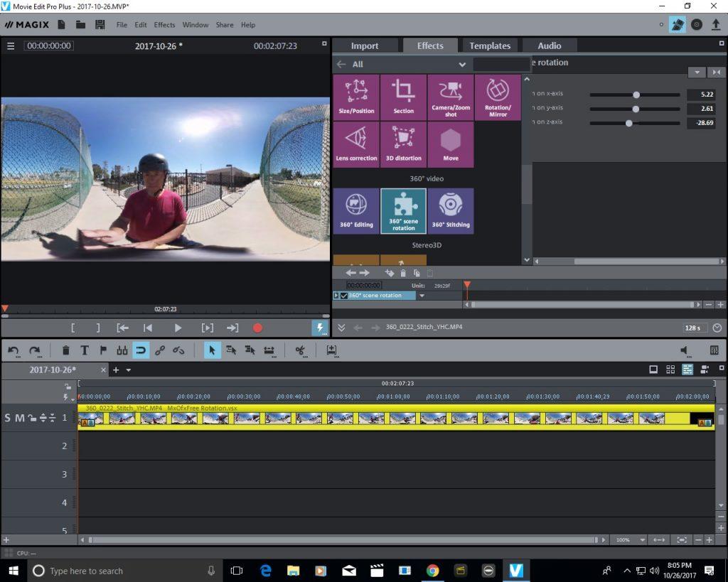Click the rotation on x-axis slider handle
The image size is (728, 582).
(636, 94)
